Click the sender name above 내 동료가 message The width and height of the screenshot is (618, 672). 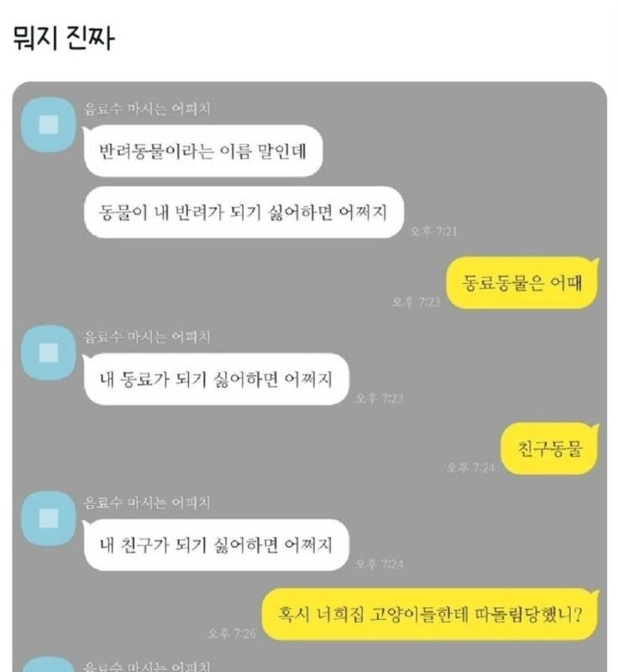(x=147, y=337)
